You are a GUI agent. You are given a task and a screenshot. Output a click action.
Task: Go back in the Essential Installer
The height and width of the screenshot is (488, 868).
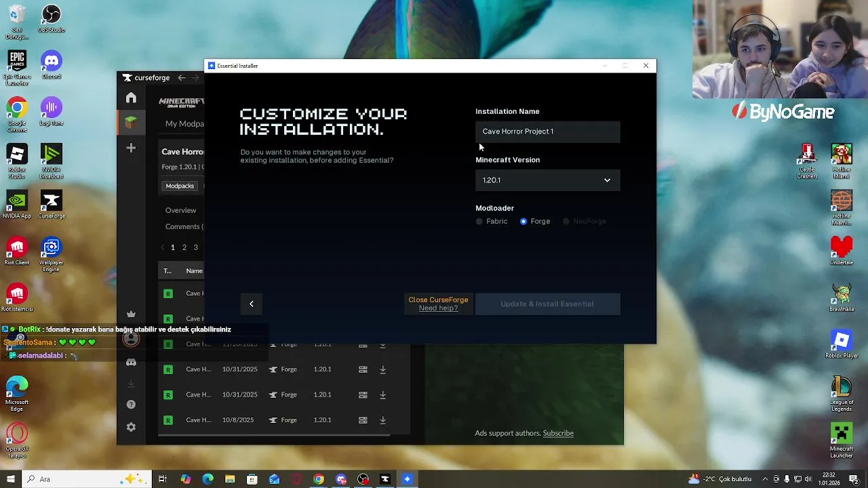pos(252,304)
